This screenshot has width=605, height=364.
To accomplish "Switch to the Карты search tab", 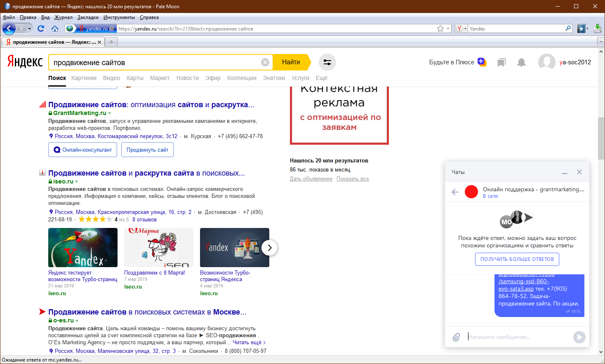I will [135, 78].
